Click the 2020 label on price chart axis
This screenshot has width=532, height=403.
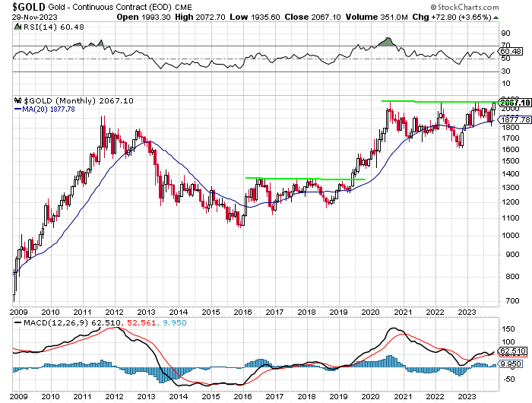371,312
